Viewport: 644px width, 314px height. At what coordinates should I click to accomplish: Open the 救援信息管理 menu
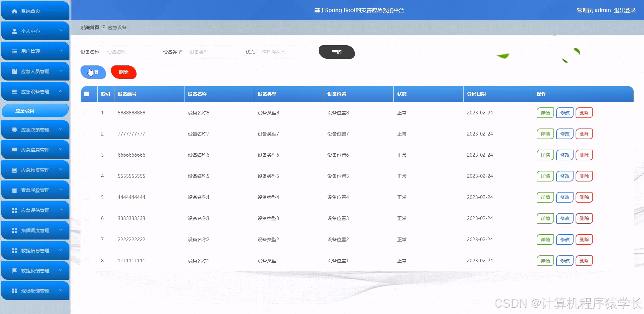pos(35,251)
